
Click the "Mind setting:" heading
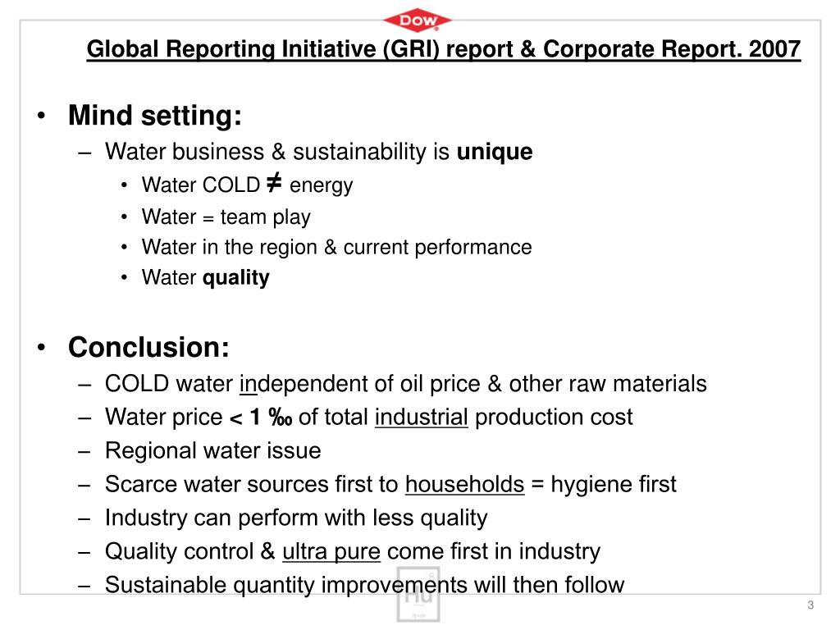(155, 116)
